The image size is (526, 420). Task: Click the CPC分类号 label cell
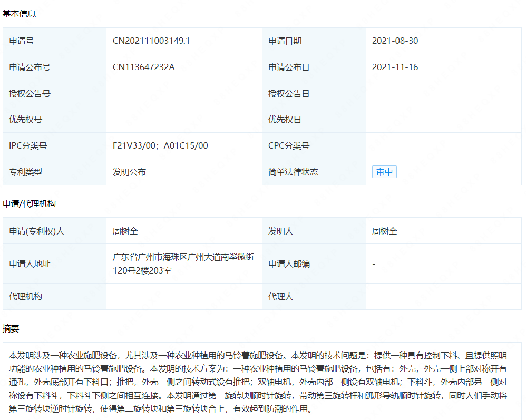(x=314, y=145)
